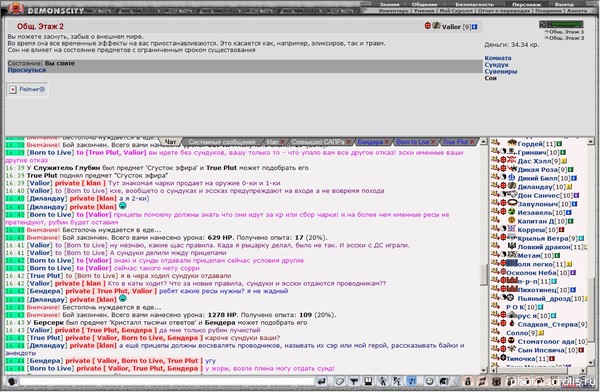Click the player list scrollbar down arrow
The image size is (600, 392).
pyautogui.click(x=591, y=363)
